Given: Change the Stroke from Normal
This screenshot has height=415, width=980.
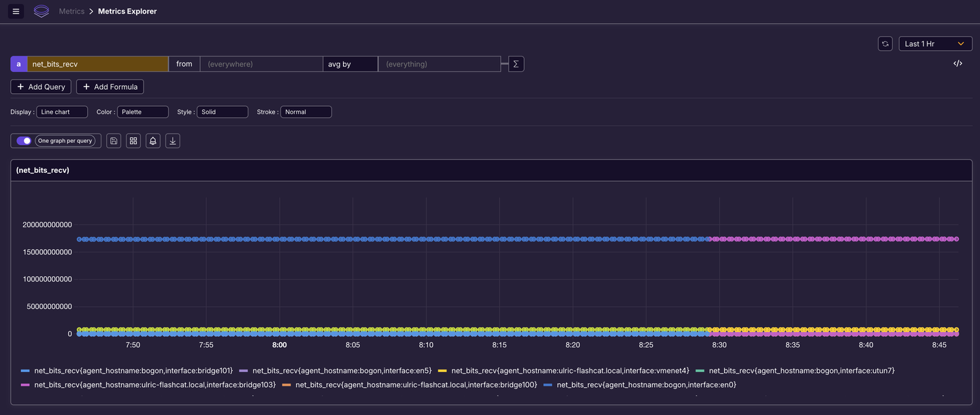Looking at the screenshot, I should coord(306,112).
